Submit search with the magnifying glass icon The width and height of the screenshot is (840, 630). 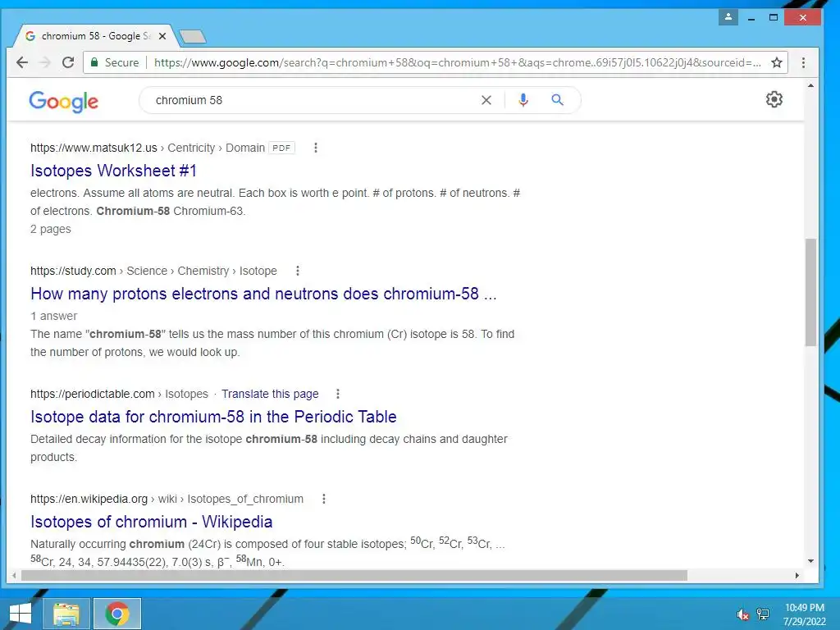point(557,100)
